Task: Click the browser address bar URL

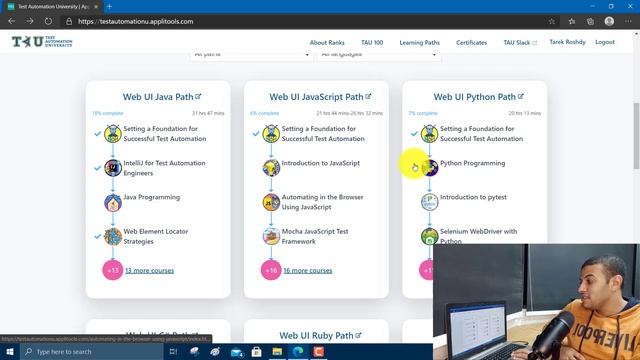Action: pyautogui.click(x=135, y=21)
